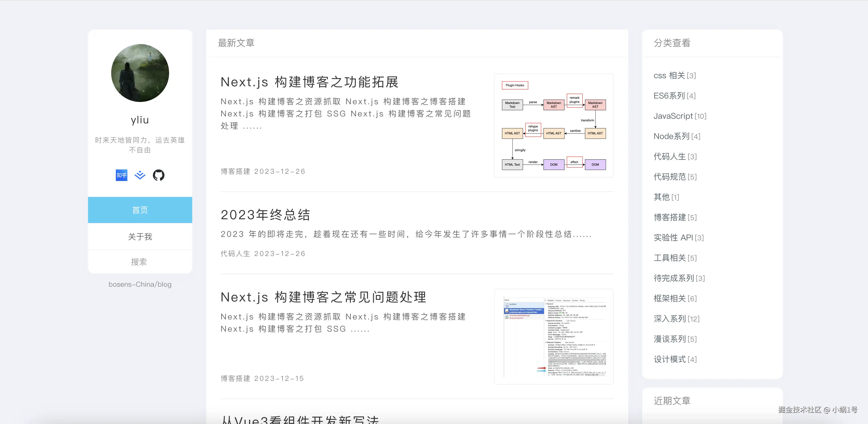Click the plugin hooks diagram thumbnail
The width and height of the screenshot is (868, 424).
coord(554,125)
